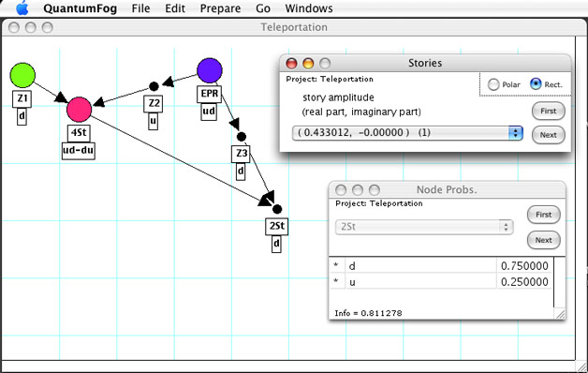The image size is (588, 373).
Task: Click the Stories window title bar
Action: click(425, 63)
